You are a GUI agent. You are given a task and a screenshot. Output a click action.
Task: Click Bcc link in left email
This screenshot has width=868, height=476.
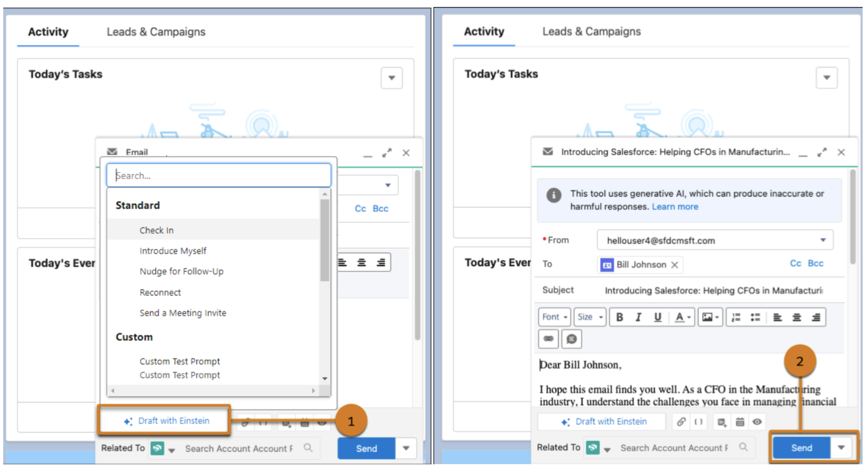[380, 209]
